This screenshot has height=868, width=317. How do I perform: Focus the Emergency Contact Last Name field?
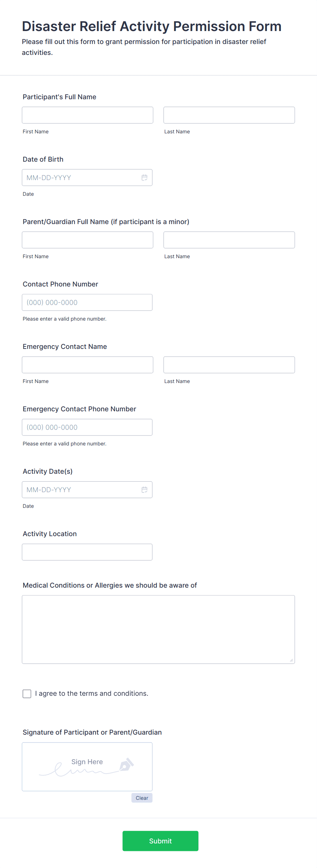point(229,365)
